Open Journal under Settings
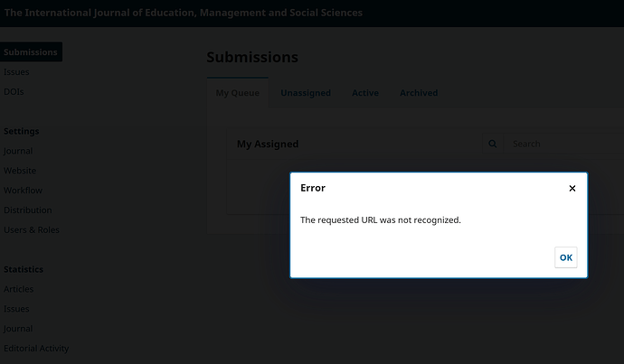 click(18, 151)
